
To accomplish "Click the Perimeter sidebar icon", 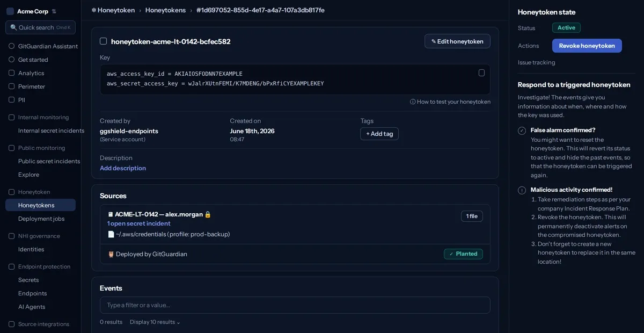I will 12,86.
